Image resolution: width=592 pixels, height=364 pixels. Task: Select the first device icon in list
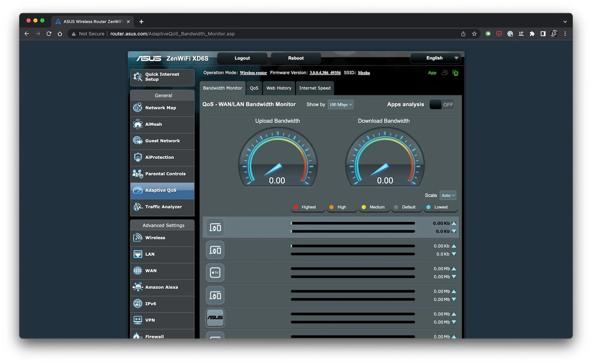pos(215,227)
